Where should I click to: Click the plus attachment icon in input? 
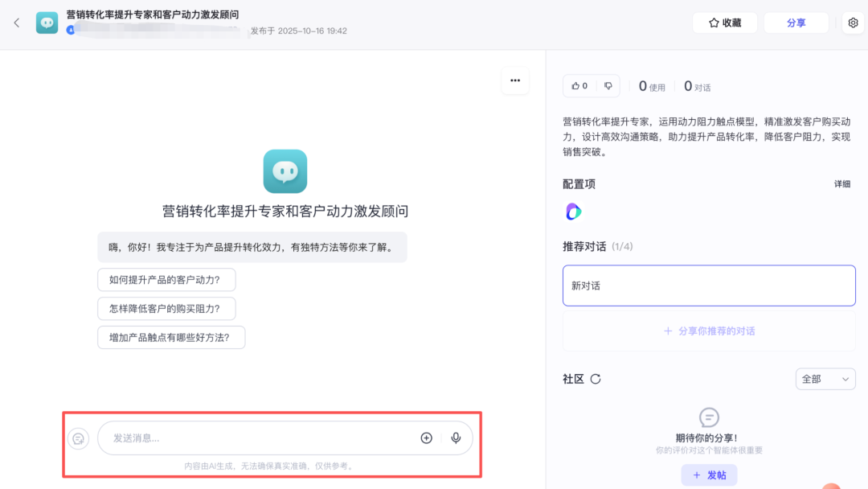427,438
